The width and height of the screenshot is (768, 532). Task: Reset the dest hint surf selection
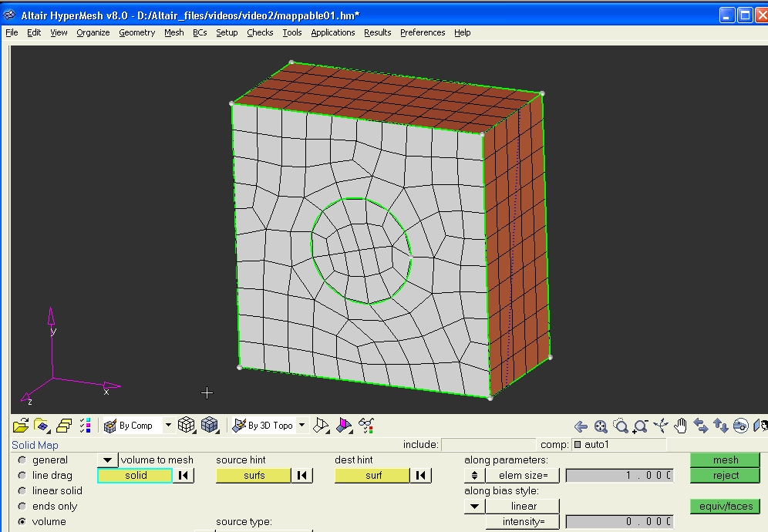tap(421, 475)
